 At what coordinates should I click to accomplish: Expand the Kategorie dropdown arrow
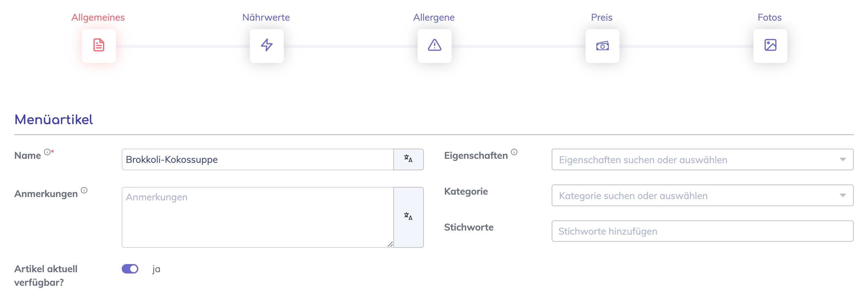843,195
